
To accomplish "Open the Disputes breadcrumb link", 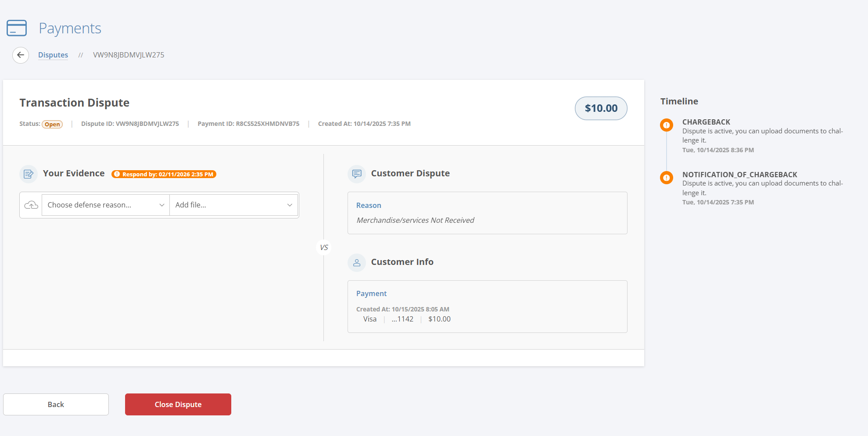I will [x=53, y=55].
